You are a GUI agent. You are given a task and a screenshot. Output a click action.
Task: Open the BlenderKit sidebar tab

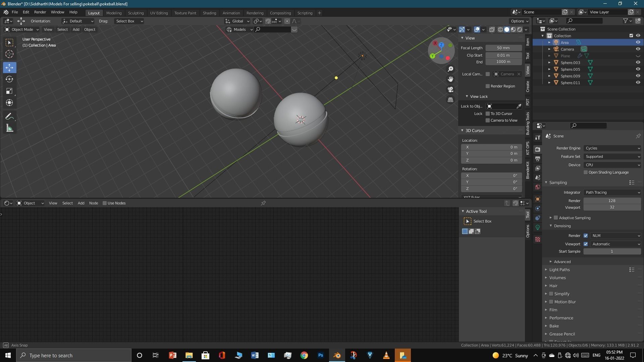[x=528, y=170]
